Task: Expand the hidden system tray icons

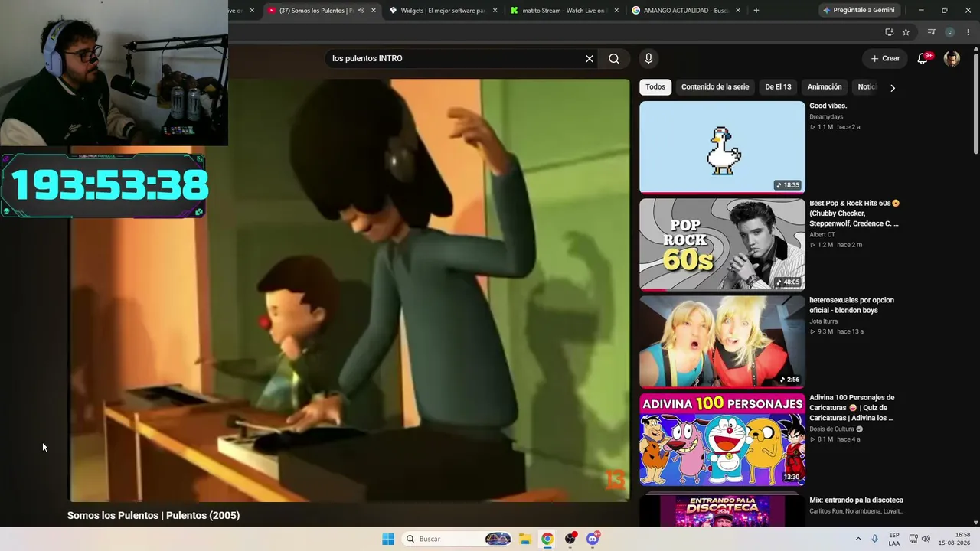Action: coord(858,539)
